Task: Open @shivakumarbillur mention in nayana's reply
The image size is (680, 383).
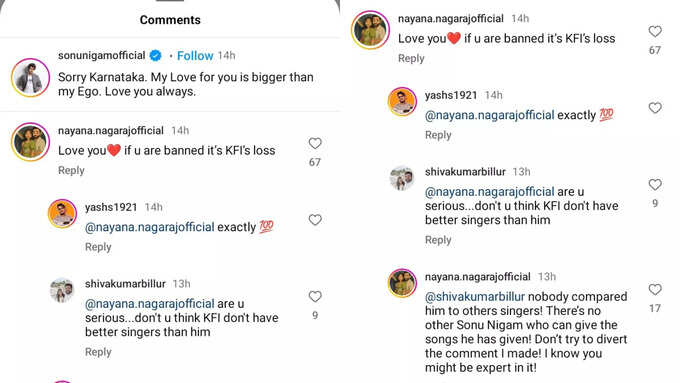Action: 475,297
